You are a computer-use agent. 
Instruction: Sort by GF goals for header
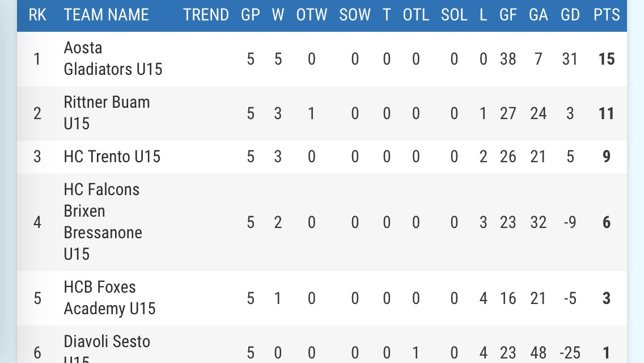coord(508,15)
